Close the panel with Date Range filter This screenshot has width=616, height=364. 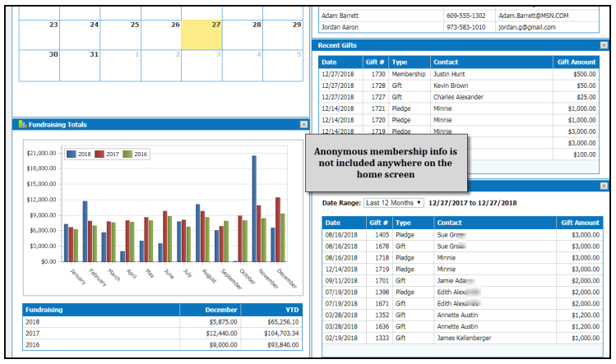604,186
